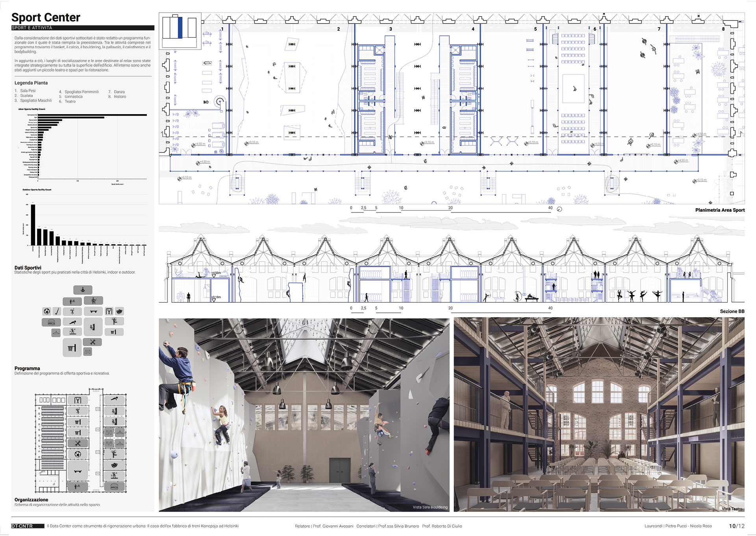
Task: Click the 'Legenda Pianta' legend heading
Action: point(31,83)
